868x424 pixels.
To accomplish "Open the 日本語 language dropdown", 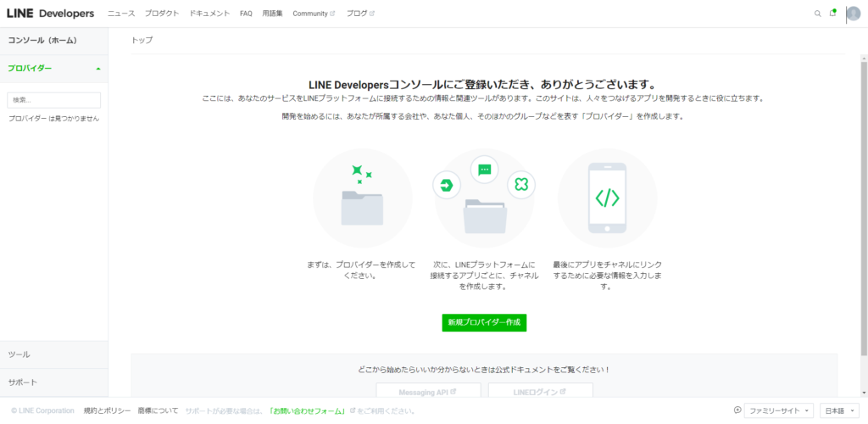I will tap(839, 410).
